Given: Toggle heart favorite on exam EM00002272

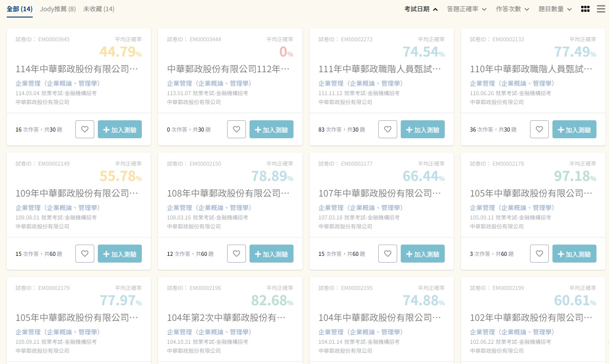Looking at the screenshot, I should point(388,129).
